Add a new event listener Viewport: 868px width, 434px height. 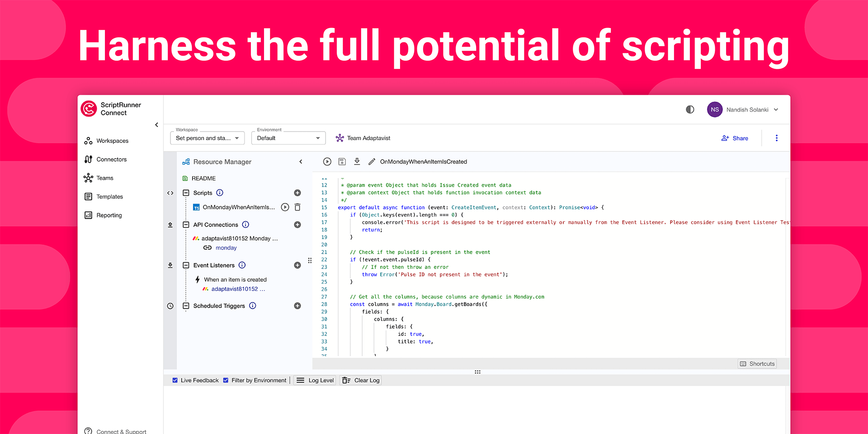(297, 265)
